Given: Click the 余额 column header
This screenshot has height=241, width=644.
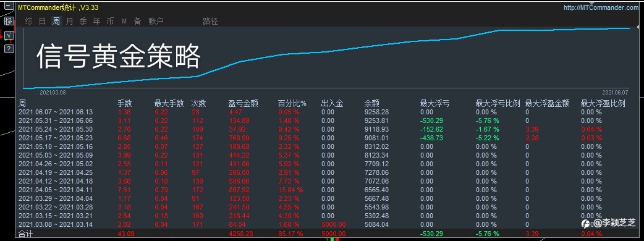Looking at the screenshot, I should point(371,103).
